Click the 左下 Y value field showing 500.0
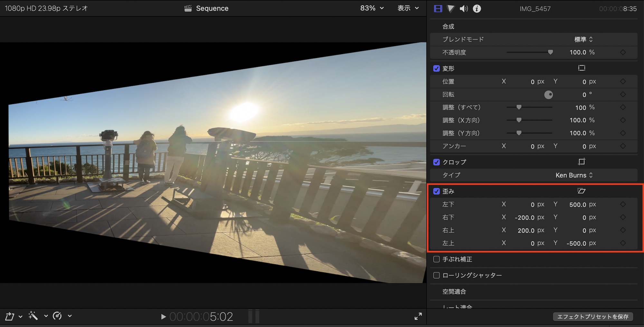The width and height of the screenshot is (644, 327). click(x=578, y=205)
